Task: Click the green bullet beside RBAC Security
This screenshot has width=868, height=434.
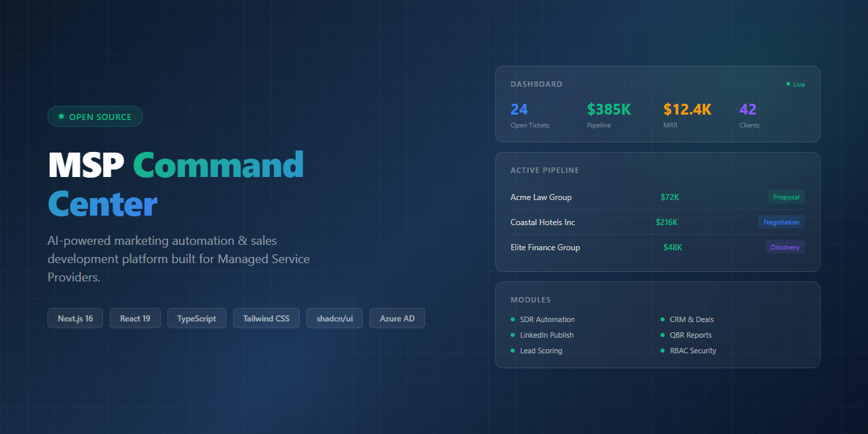Action: coord(663,351)
